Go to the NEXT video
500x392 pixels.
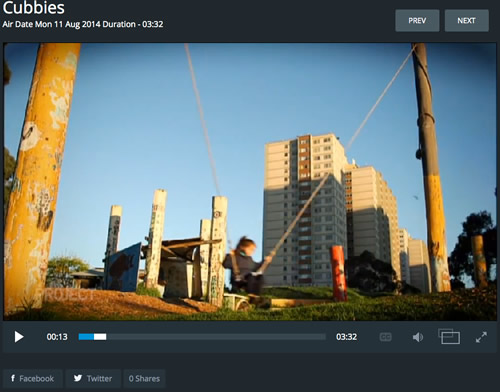467,21
